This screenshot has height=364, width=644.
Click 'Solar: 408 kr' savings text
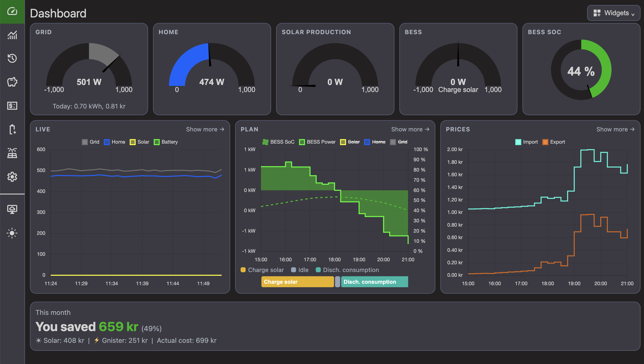point(64,341)
